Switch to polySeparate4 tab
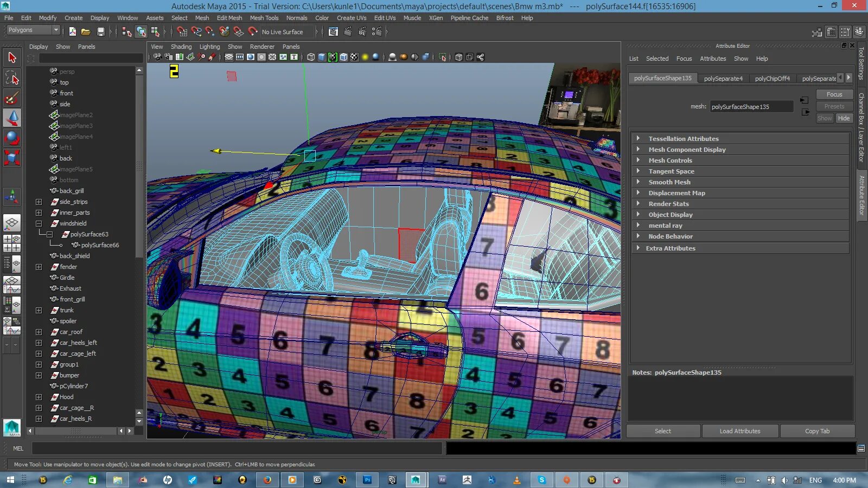 pos(723,79)
